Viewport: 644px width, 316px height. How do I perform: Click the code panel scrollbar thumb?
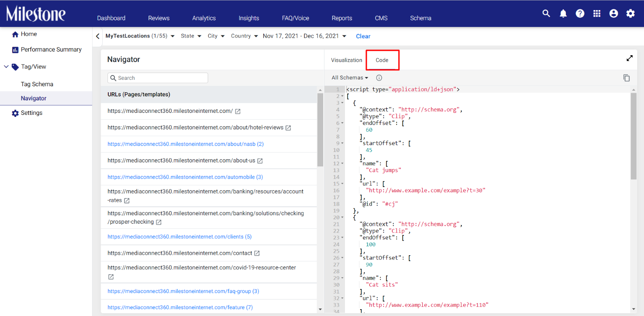(634, 136)
